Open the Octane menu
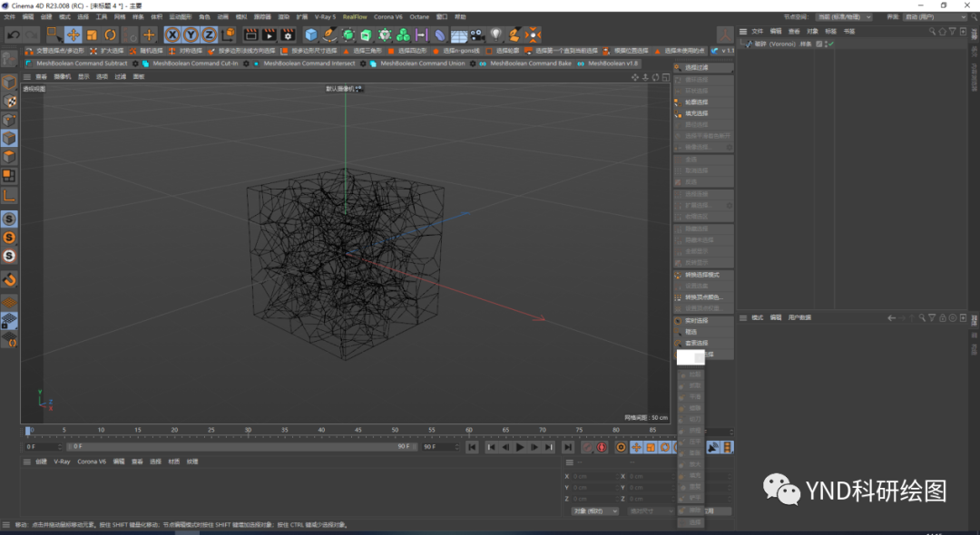The width and height of the screenshot is (980, 535). click(x=418, y=17)
